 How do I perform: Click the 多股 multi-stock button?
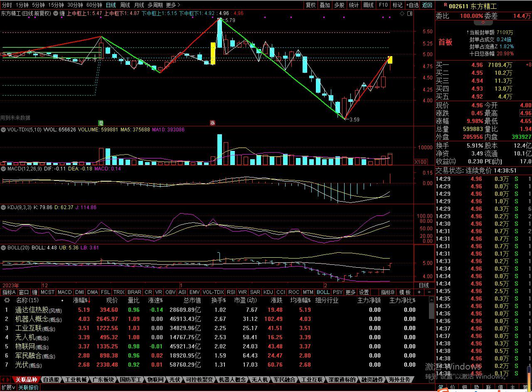pyautogui.click(x=339, y=5)
